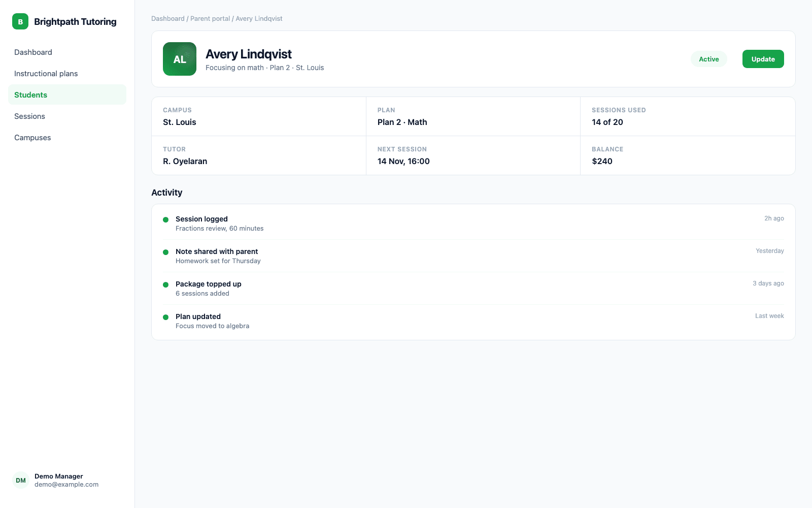Click the 'Plan 2 · Math' value

402,122
